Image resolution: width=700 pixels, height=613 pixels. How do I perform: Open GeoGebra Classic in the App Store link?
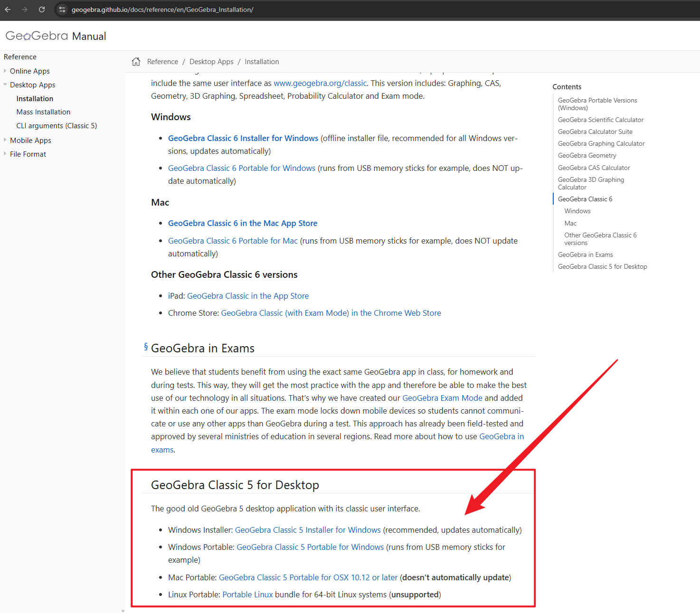(x=248, y=296)
